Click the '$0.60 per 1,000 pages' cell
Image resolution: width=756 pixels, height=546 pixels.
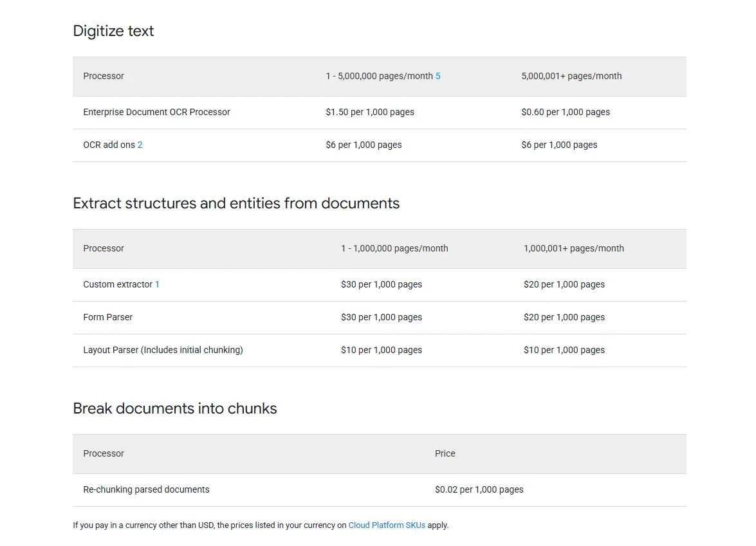click(566, 113)
